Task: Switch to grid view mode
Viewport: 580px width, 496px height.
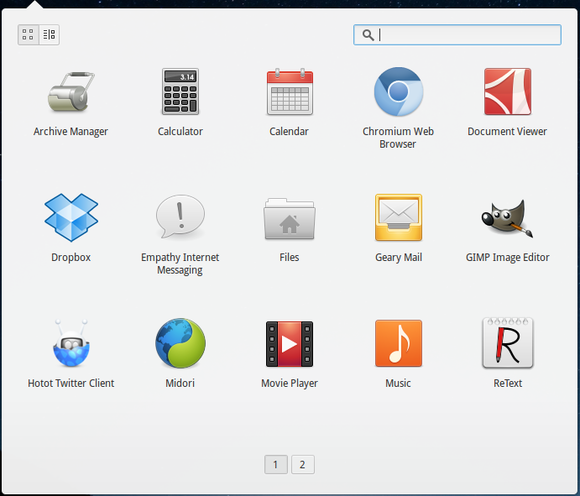Action: [x=28, y=35]
